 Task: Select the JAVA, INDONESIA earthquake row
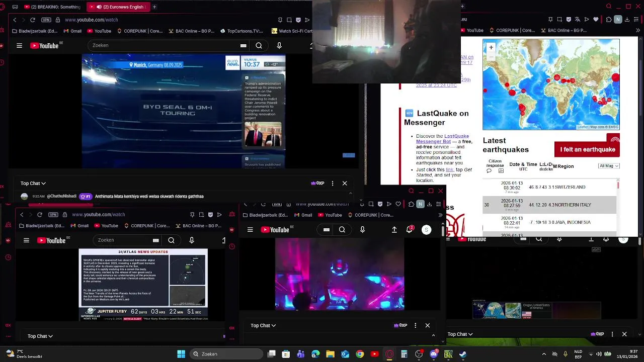[549, 222]
